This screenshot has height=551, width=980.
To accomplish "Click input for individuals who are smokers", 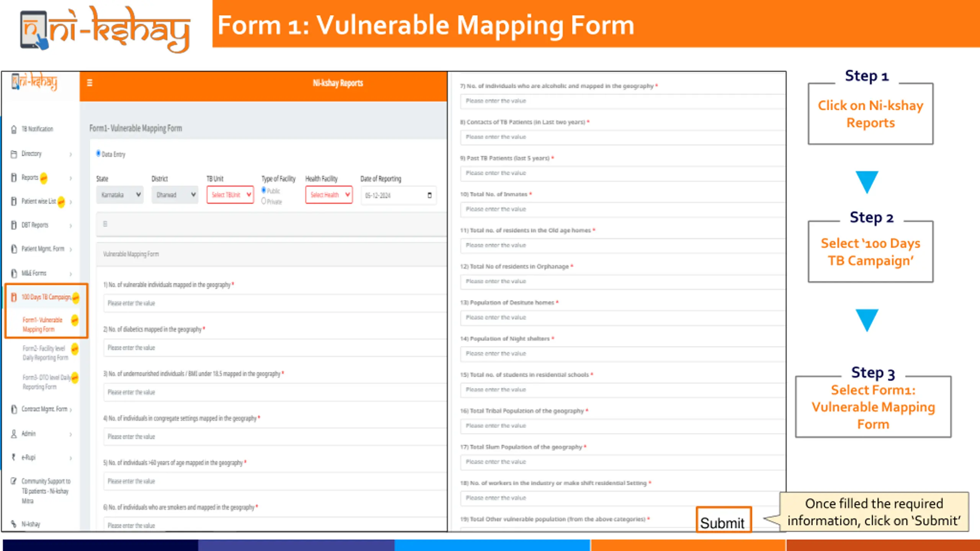I will pyautogui.click(x=275, y=524).
